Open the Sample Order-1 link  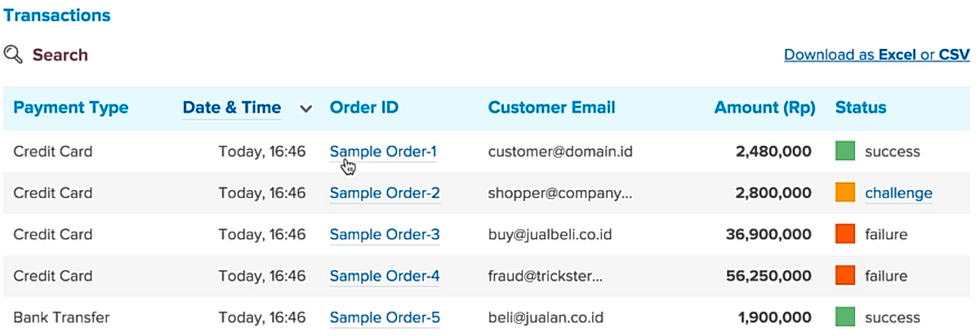pyautogui.click(x=383, y=152)
